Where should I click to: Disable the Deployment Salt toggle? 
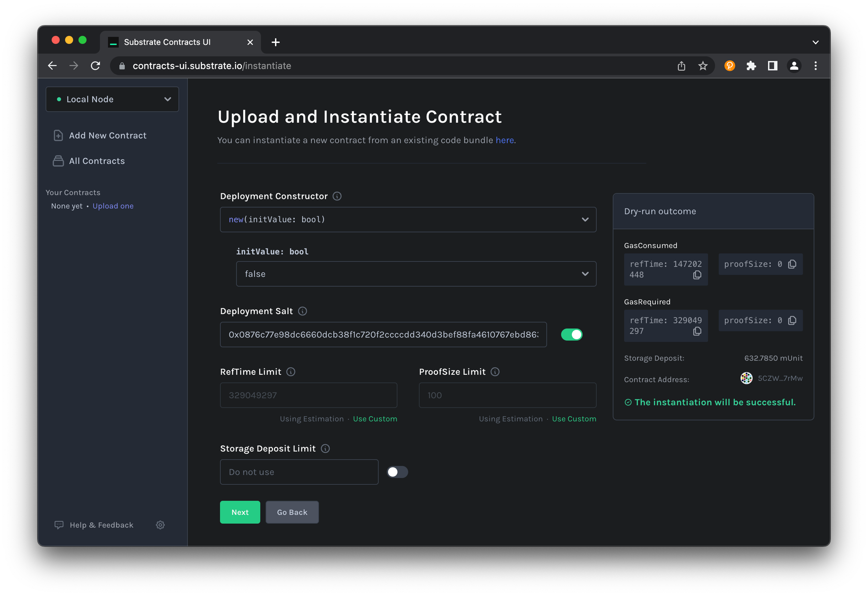(571, 335)
